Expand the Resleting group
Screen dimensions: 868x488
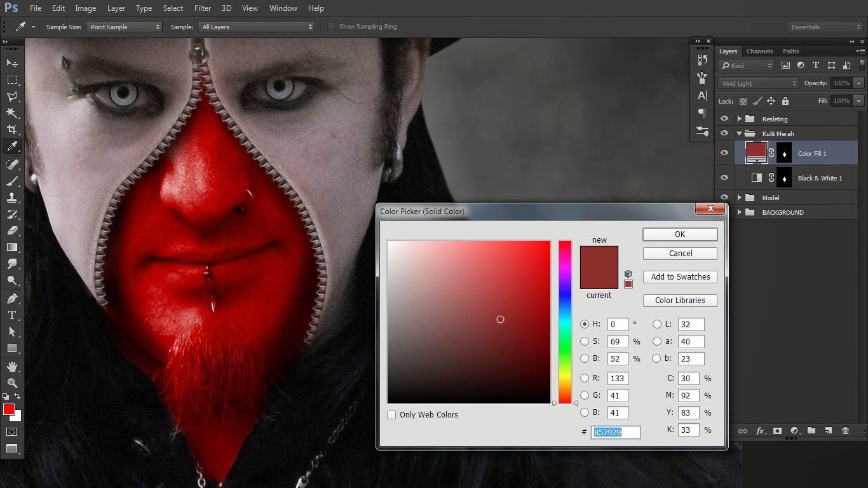(x=739, y=119)
